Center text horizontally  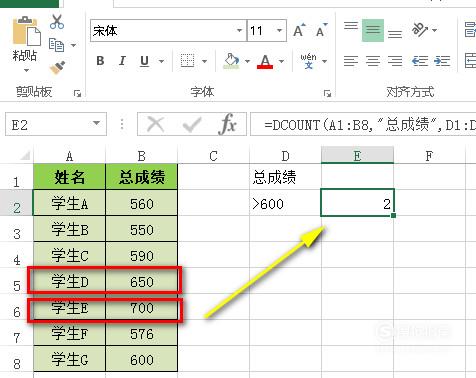pos(373,61)
